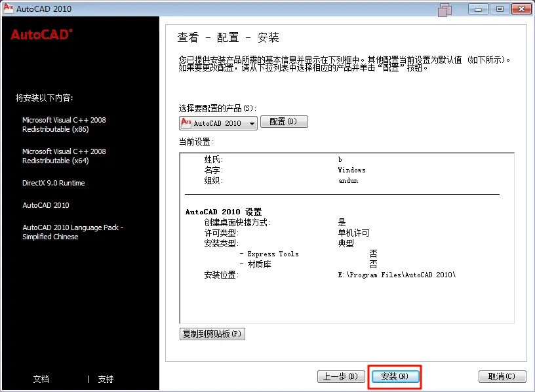Click Microsoft Visual C++ 2008 Redistributable (x86)
This screenshot has width=535, height=392.
pos(64,125)
